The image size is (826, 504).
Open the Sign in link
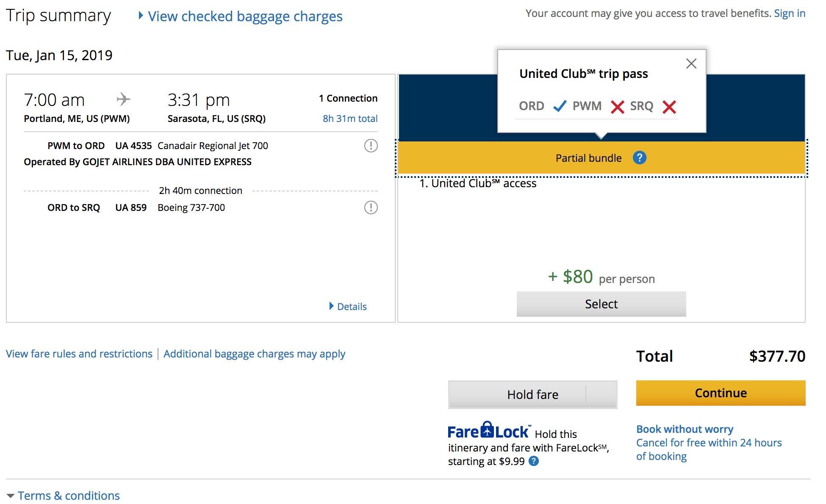[x=790, y=13]
